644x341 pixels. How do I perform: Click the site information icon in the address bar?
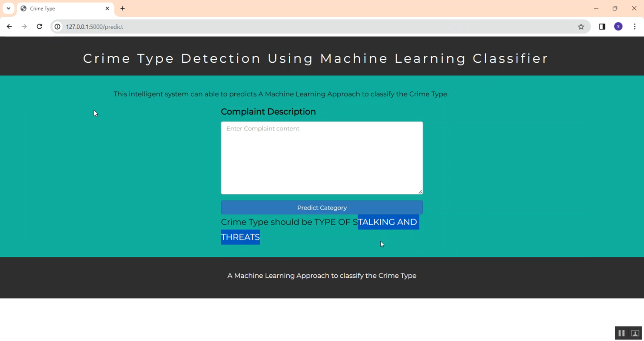pos(57,26)
